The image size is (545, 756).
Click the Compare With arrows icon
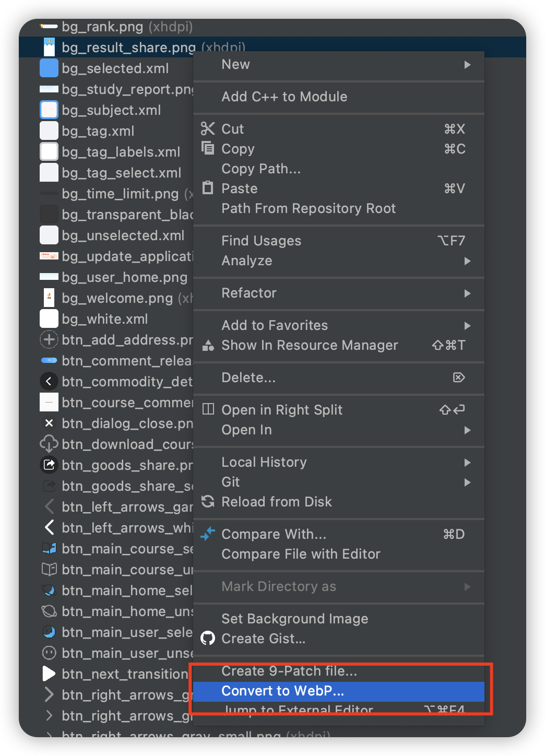click(208, 534)
